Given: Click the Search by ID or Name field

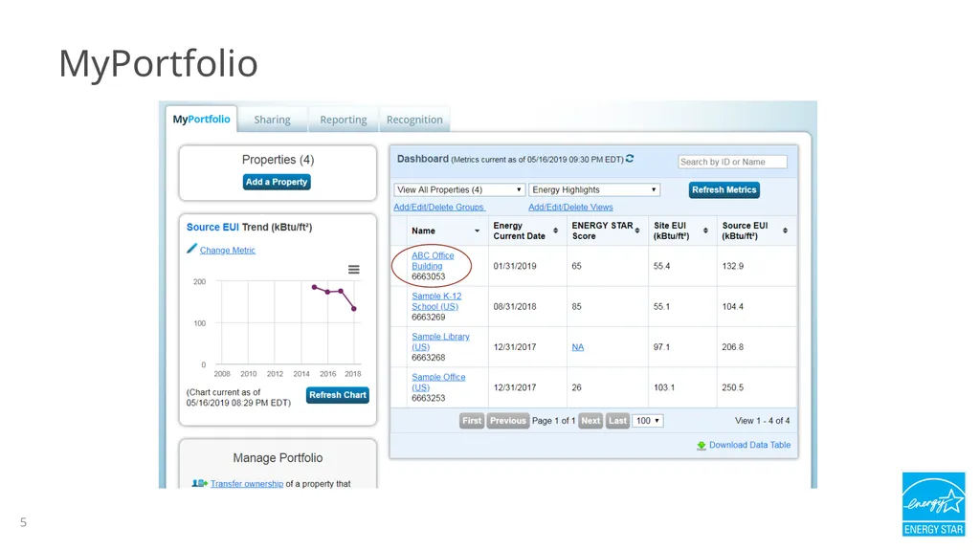Looking at the screenshot, I should (x=732, y=162).
